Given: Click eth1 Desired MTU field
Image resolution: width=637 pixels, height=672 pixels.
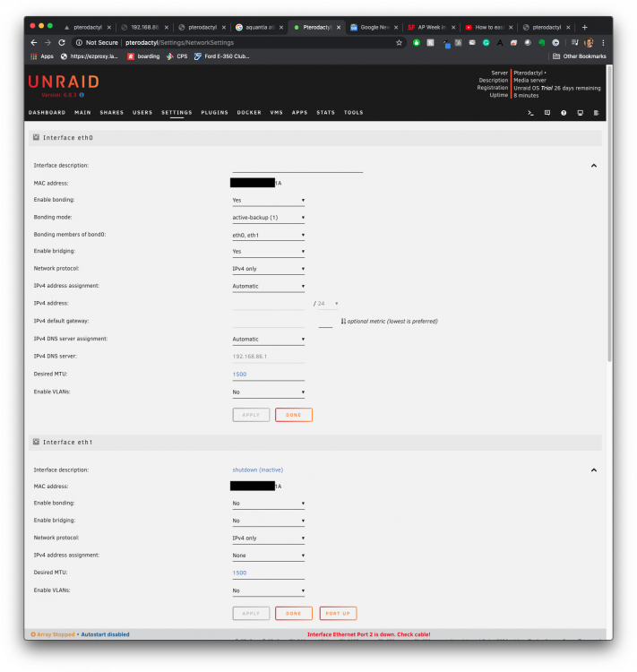Looking at the screenshot, I should [x=269, y=573].
